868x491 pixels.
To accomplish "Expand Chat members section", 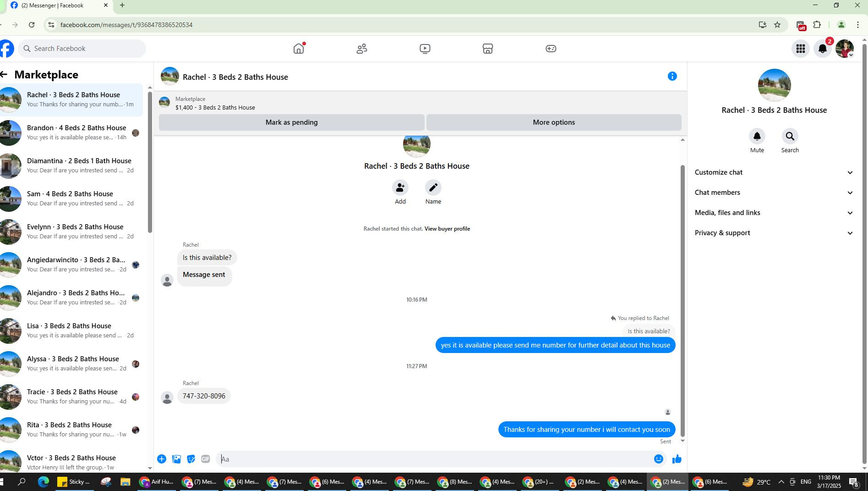I will [x=774, y=193].
